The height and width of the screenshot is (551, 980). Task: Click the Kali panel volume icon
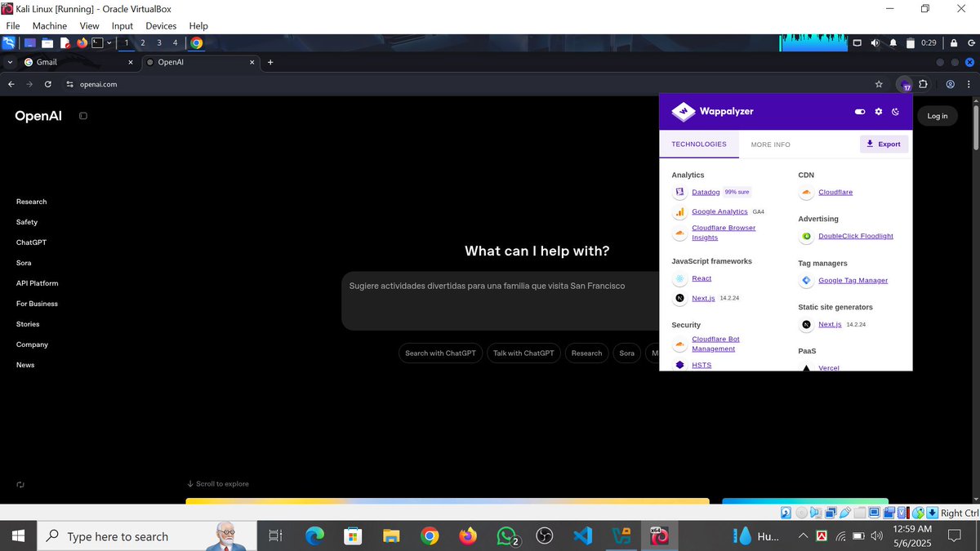click(875, 42)
